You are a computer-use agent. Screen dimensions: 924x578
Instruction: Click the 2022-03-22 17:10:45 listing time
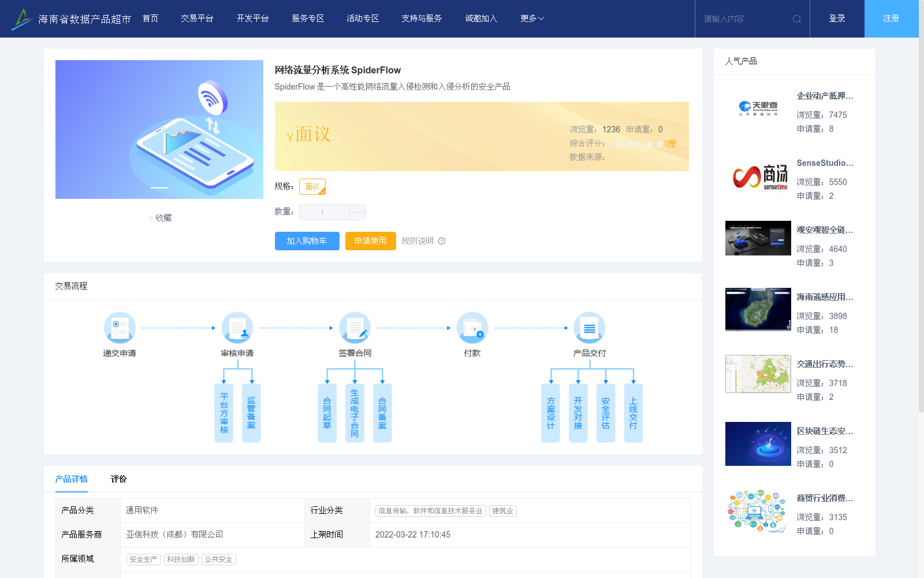pyautogui.click(x=413, y=535)
